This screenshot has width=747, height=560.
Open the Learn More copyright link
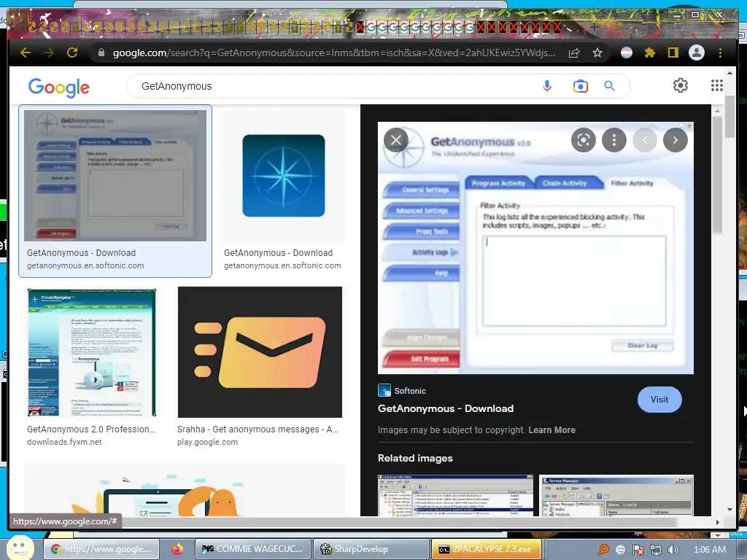[x=551, y=430]
